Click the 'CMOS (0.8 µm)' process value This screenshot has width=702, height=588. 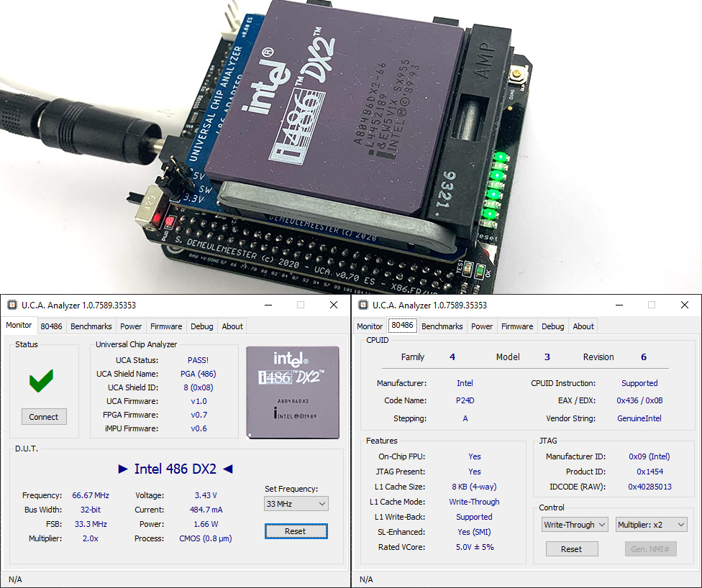(x=206, y=539)
